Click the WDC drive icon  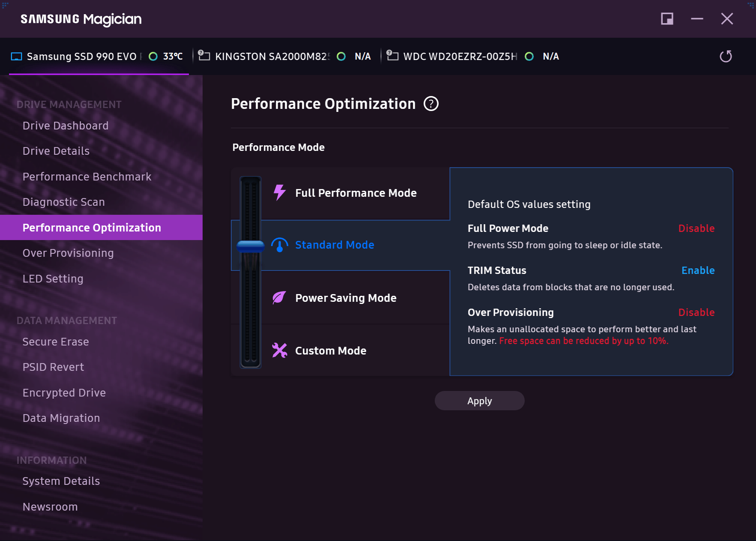(392, 56)
